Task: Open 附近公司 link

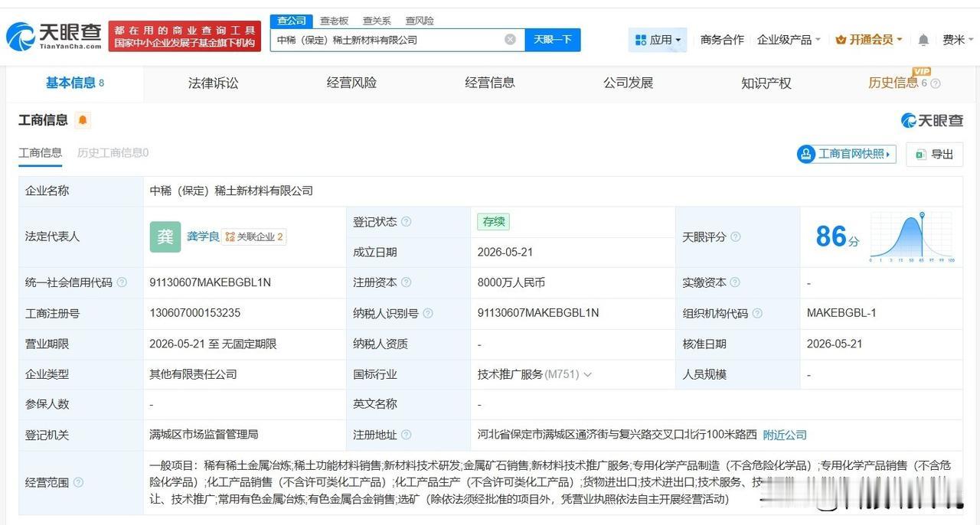Action: coord(785,435)
